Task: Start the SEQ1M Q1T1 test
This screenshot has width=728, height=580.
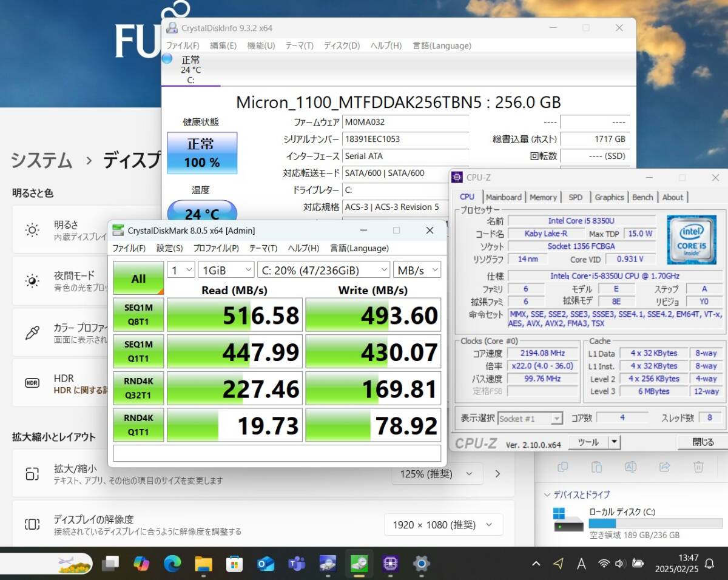Action: pos(138,351)
